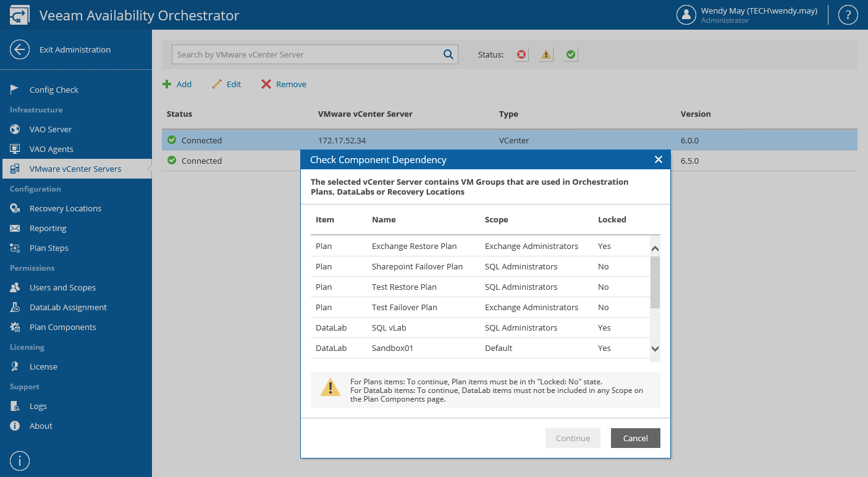Viewport: 868px width, 477px height.
Task: Select the SQL vLab DataLab row
Action: pyautogui.click(x=480, y=327)
